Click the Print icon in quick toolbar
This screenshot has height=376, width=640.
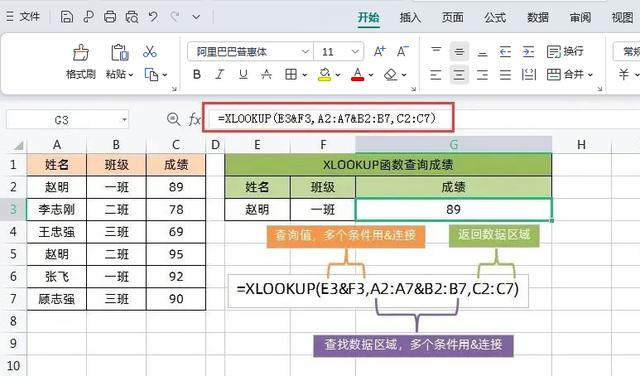[110, 17]
